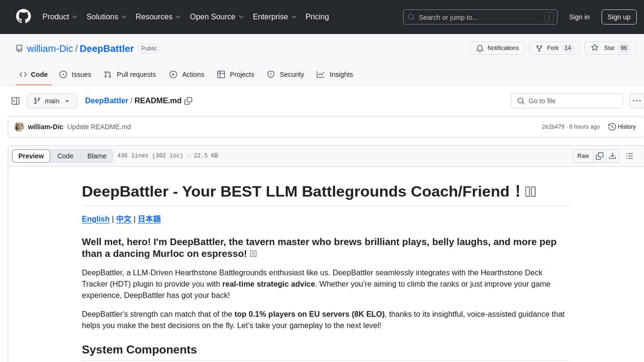Viewport: 644px width, 362px height.
Task: Open the more file actions menu
Action: click(x=636, y=101)
